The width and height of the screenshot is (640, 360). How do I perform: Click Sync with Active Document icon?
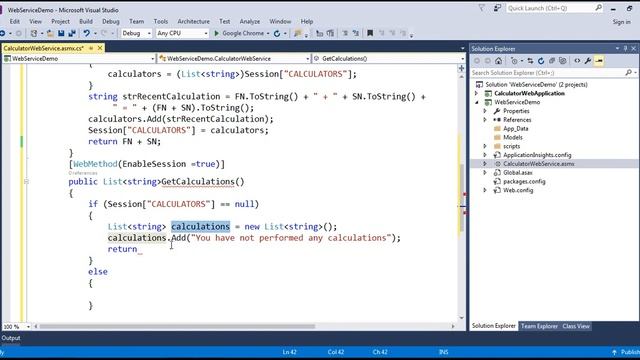pyautogui.click(x=530, y=61)
